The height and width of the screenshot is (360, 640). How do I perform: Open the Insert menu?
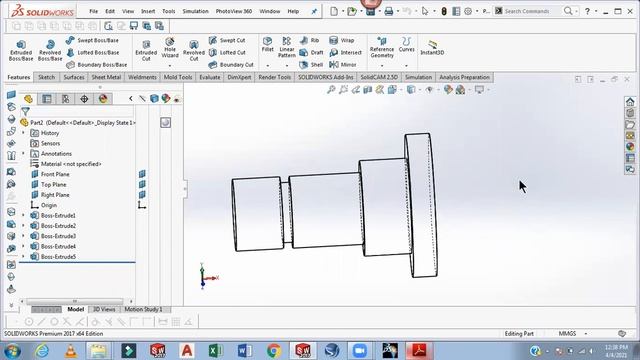tap(148, 11)
